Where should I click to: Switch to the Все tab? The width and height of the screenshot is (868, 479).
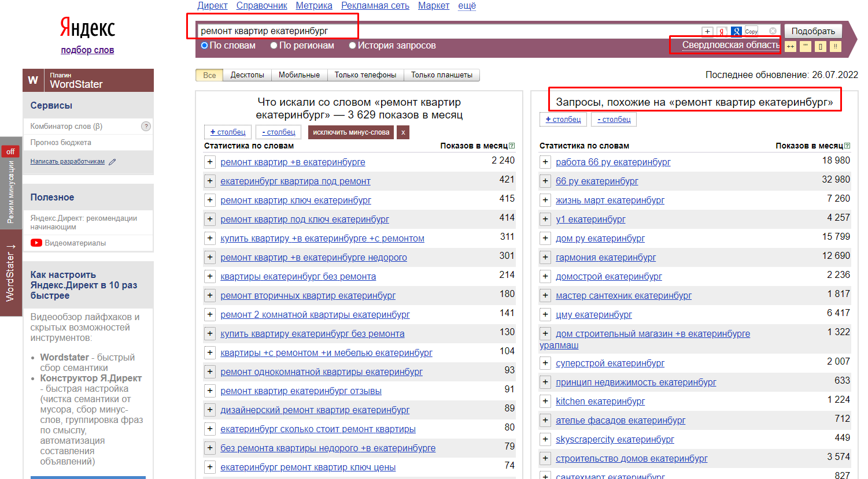[209, 75]
